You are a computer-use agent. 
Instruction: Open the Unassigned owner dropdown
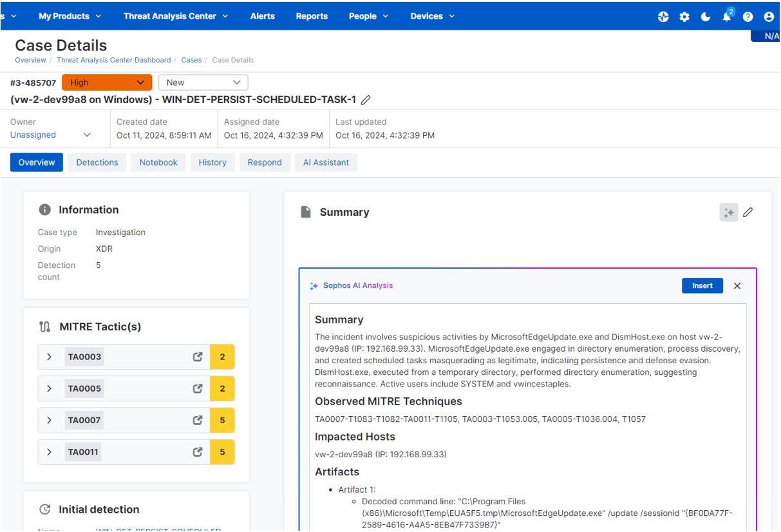click(x=50, y=135)
